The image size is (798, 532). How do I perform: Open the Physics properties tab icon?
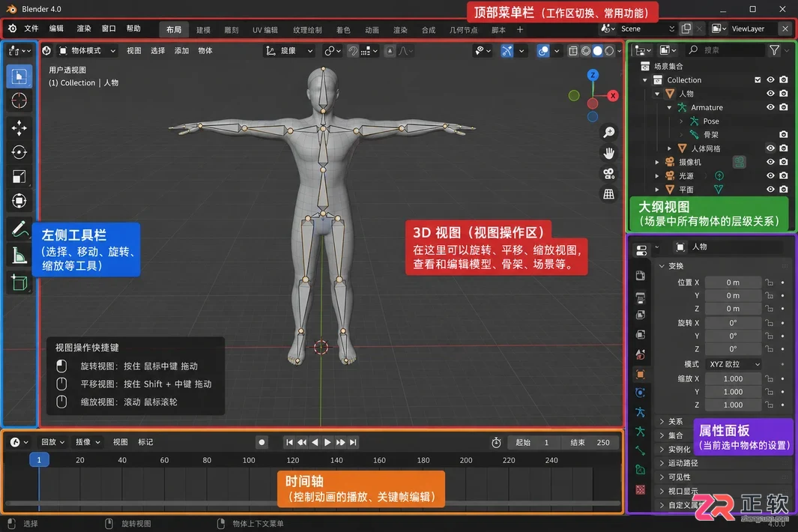pyautogui.click(x=641, y=393)
